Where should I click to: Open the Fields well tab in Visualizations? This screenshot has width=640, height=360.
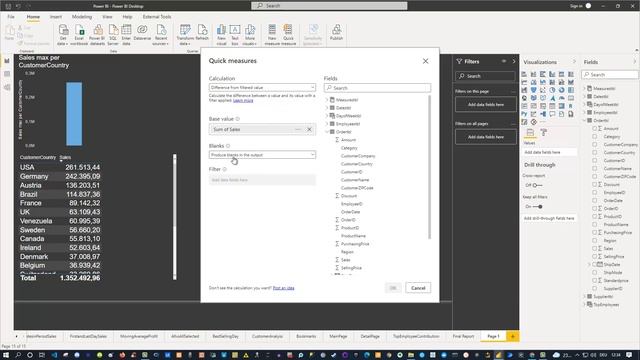[530, 132]
